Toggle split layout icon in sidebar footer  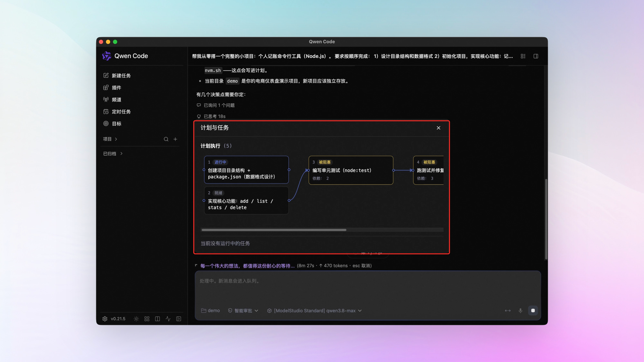point(157,319)
